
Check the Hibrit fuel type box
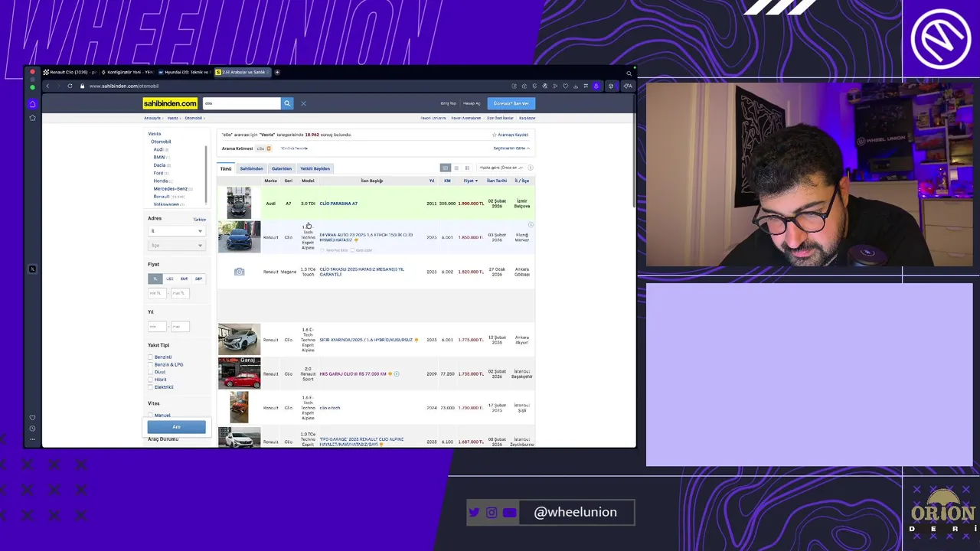151,380
